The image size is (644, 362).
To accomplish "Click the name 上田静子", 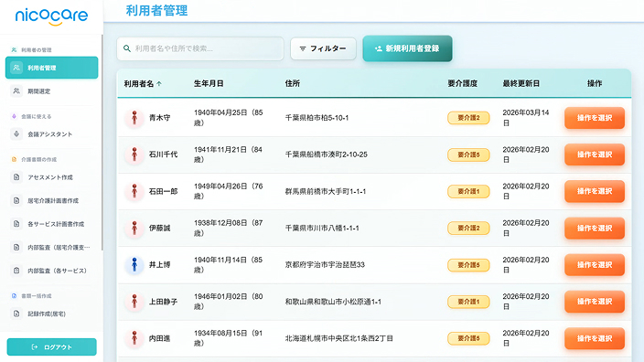I will [x=164, y=302].
